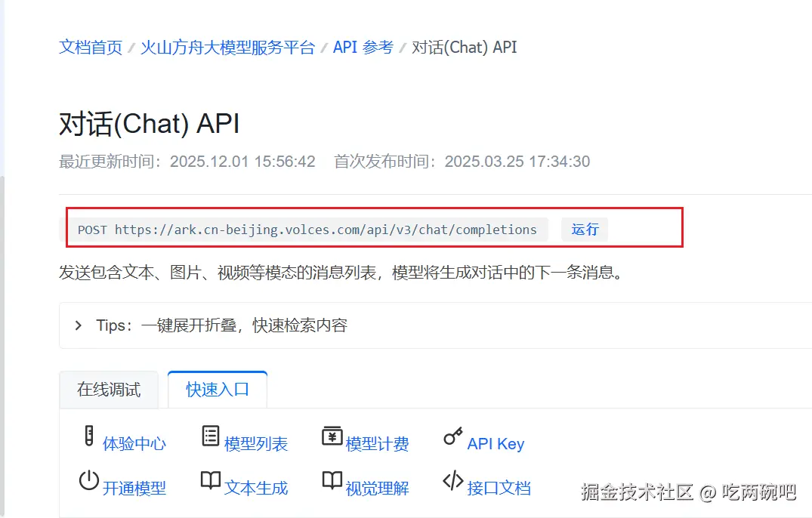The width and height of the screenshot is (812, 518).
Task: Open the API Key link
Action: click(x=496, y=443)
